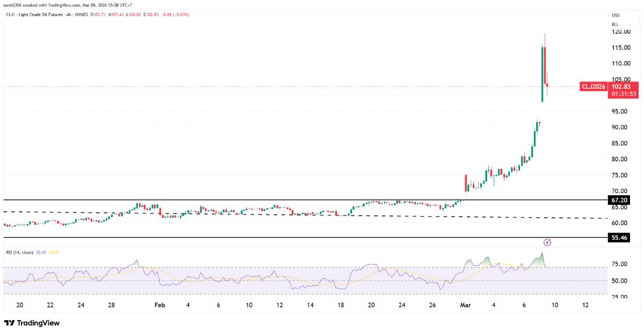Select the CLJ2026 red symbol label
Image resolution: width=644 pixels, height=333 pixels.
594,86
